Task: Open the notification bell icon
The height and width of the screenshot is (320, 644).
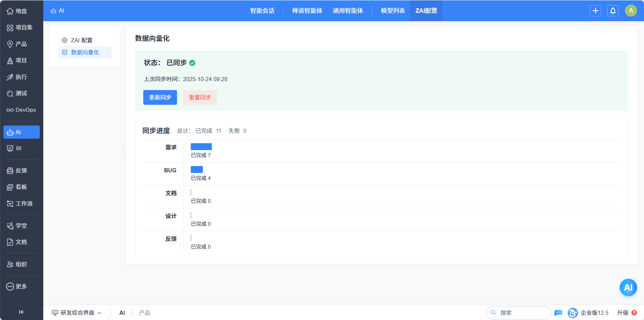Action: coord(612,11)
